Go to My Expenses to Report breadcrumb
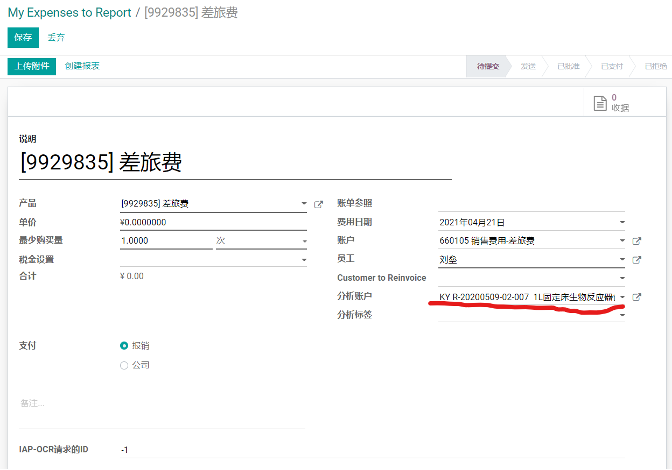The height and width of the screenshot is (470, 672). click(69, 13)
